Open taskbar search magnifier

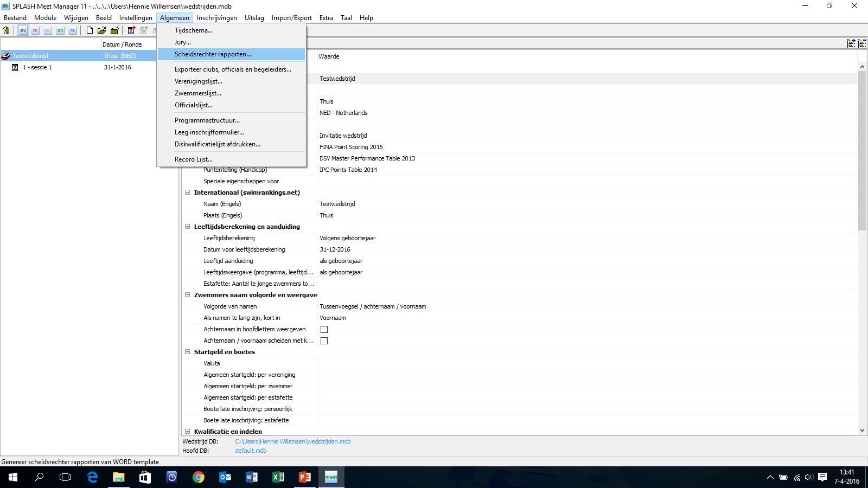[39, 477]
